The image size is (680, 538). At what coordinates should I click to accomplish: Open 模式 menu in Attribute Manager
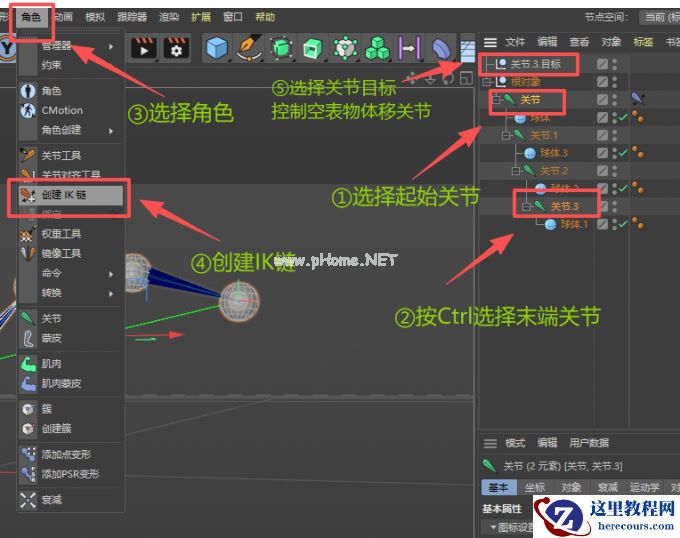pos(515,443)
